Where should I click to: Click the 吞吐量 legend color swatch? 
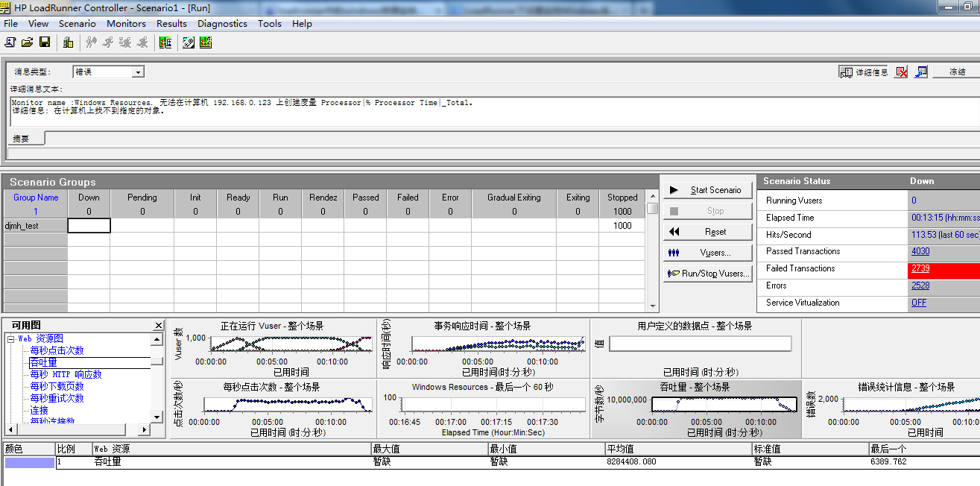pyautogui.click(x=29, y=462)
